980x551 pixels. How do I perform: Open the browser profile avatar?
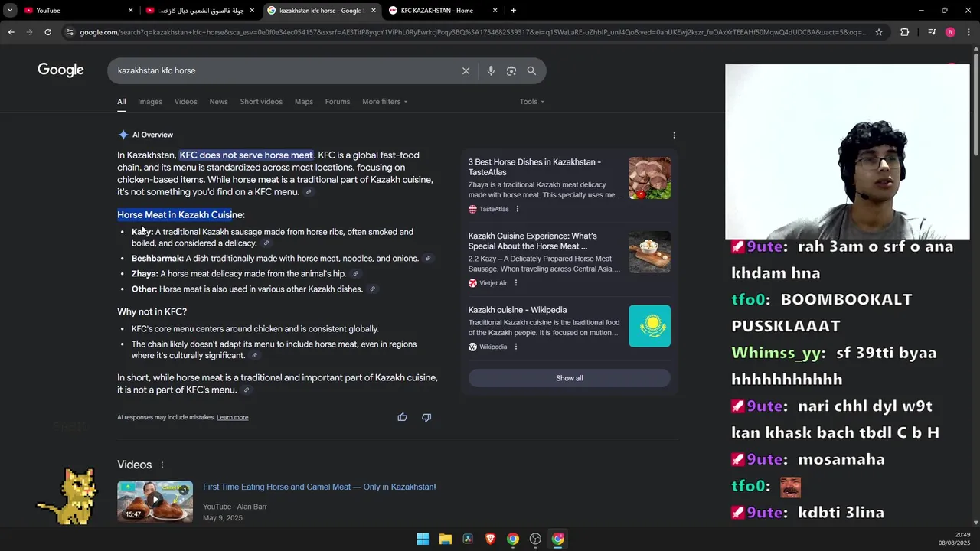pyautogui.click(x=950, y=32)
